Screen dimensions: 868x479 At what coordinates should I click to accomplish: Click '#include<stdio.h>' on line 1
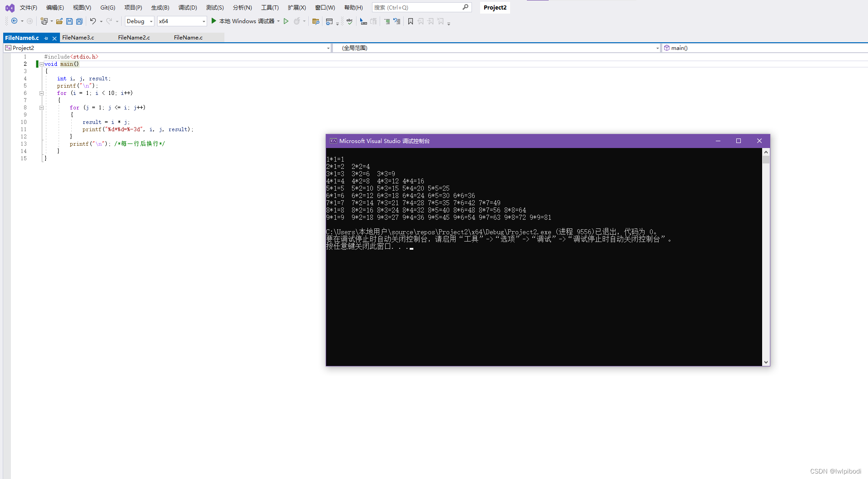(71, 57)
